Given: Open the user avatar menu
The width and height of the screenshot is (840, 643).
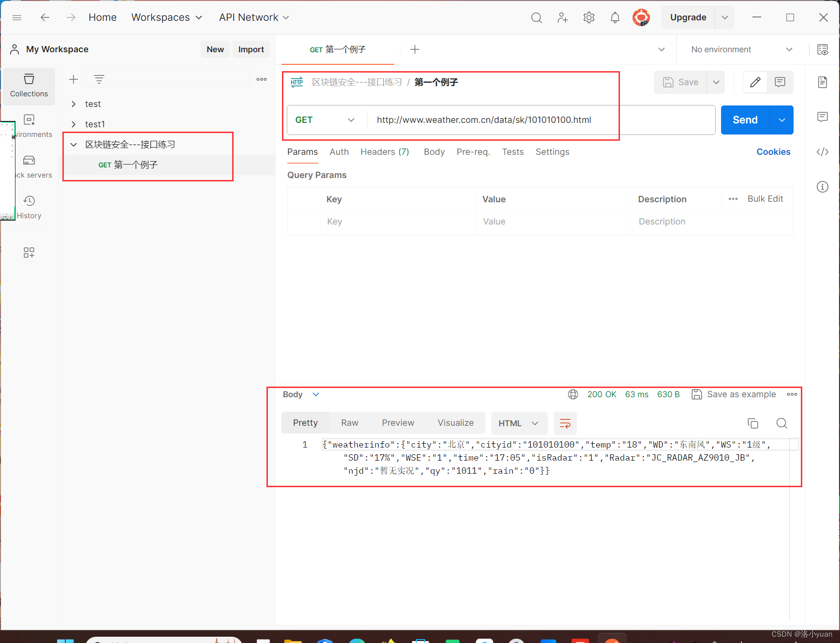Looking at the screenshot, I should click(641, 17).
